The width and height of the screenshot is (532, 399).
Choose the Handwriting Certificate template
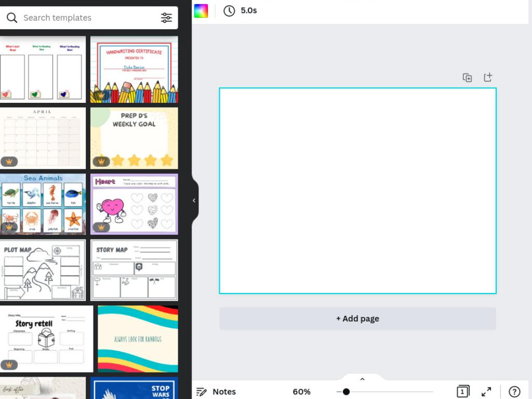point(134,70)
